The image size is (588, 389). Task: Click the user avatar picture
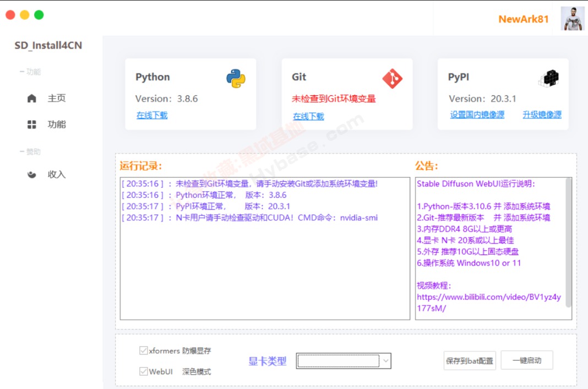tap(572, 18)
